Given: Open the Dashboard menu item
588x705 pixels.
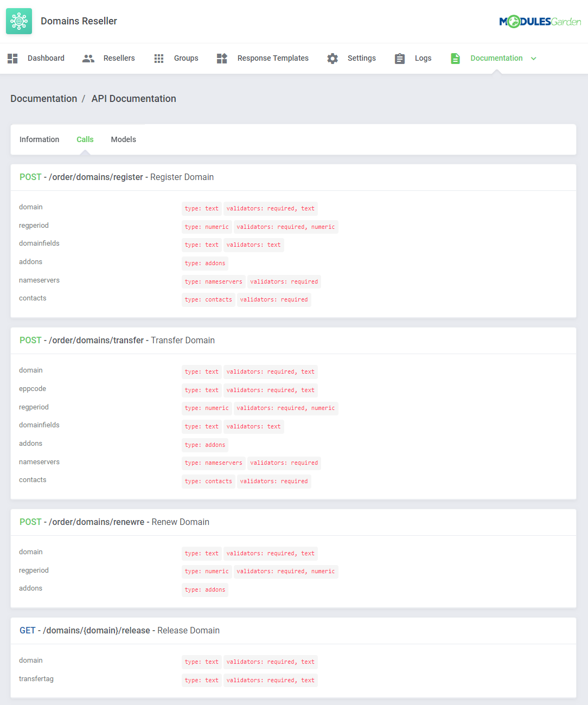Looking at the screenshot, I should pyautogui.click(x=46, y=58).
